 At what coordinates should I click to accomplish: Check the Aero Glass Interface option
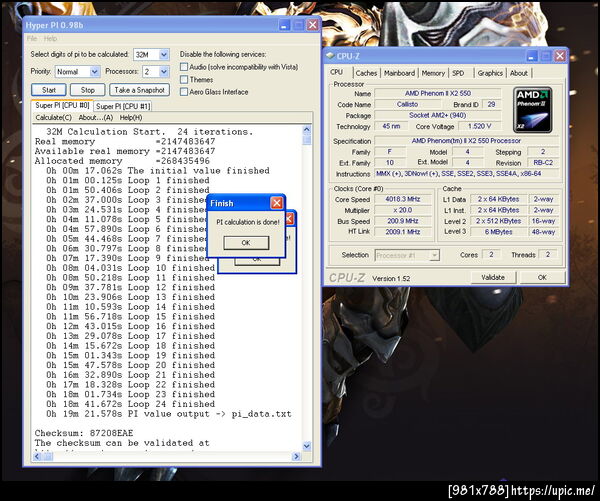(184, 92)
